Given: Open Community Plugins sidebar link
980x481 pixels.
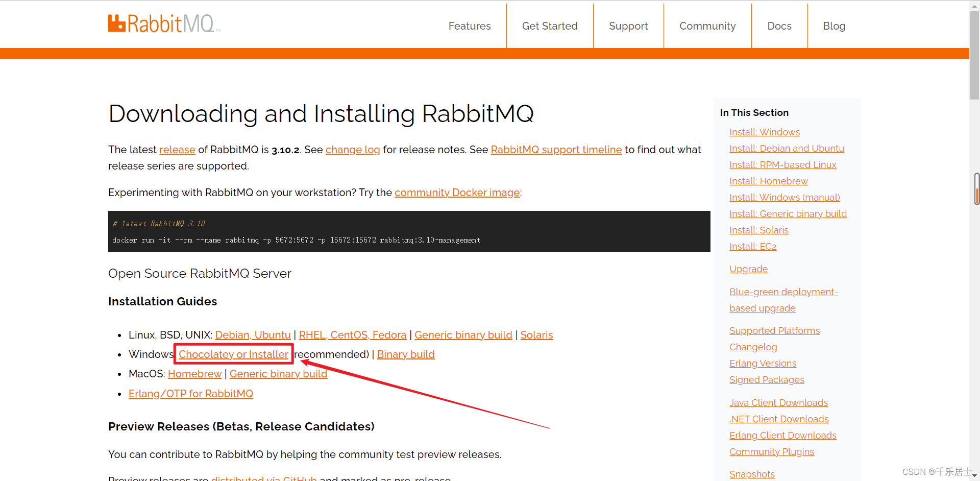Looking at the screenshot, I should pos(772,452).
